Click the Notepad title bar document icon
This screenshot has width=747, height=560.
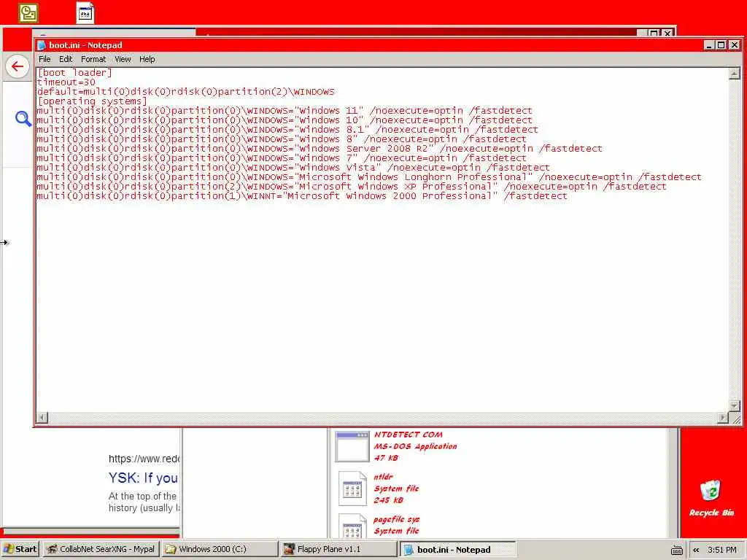tap(42, 44)
